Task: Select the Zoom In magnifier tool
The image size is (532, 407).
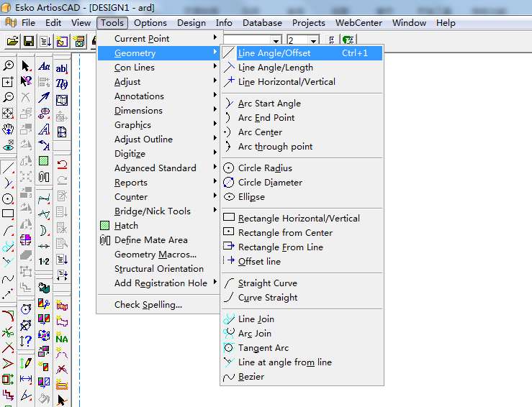Action: pos(8,66)
